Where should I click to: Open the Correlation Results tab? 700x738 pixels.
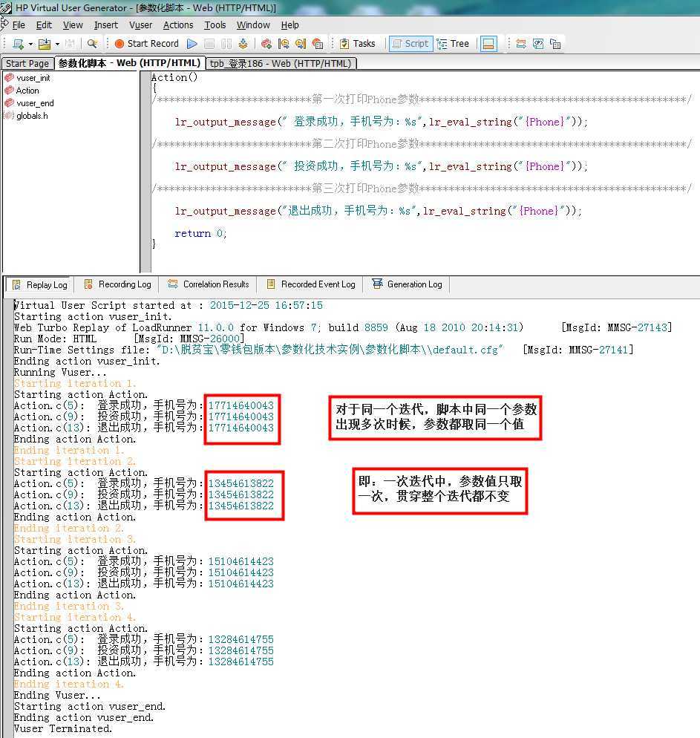[x=209, y=284]
